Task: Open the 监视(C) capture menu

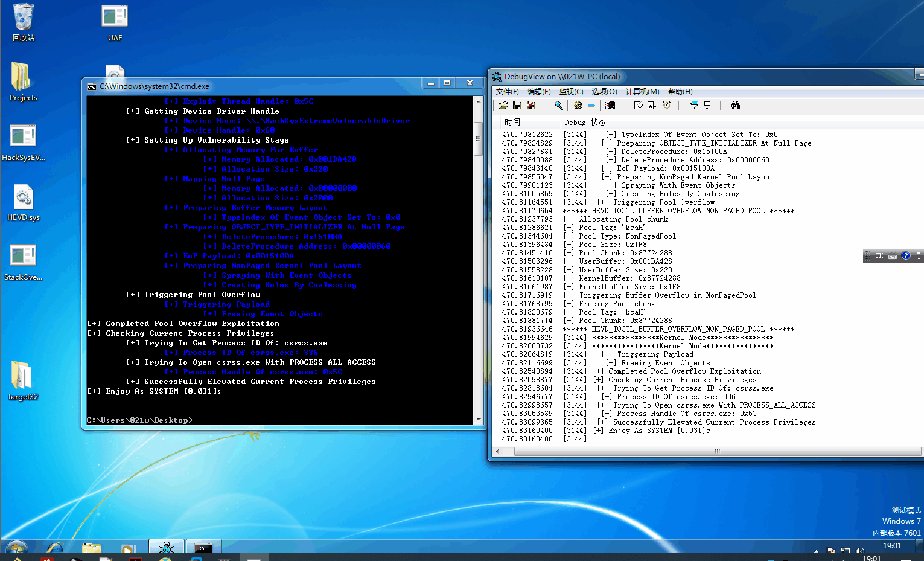Action: click(571, 92)
